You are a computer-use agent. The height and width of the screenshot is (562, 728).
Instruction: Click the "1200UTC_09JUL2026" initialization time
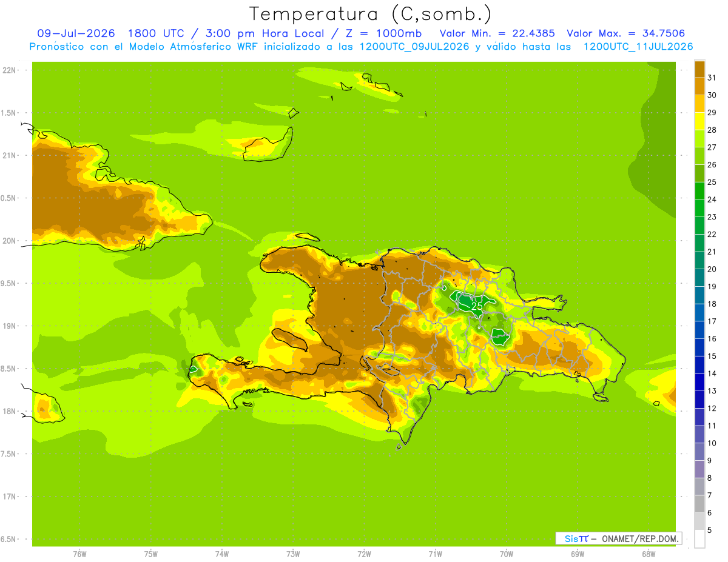tap(414, 47)
